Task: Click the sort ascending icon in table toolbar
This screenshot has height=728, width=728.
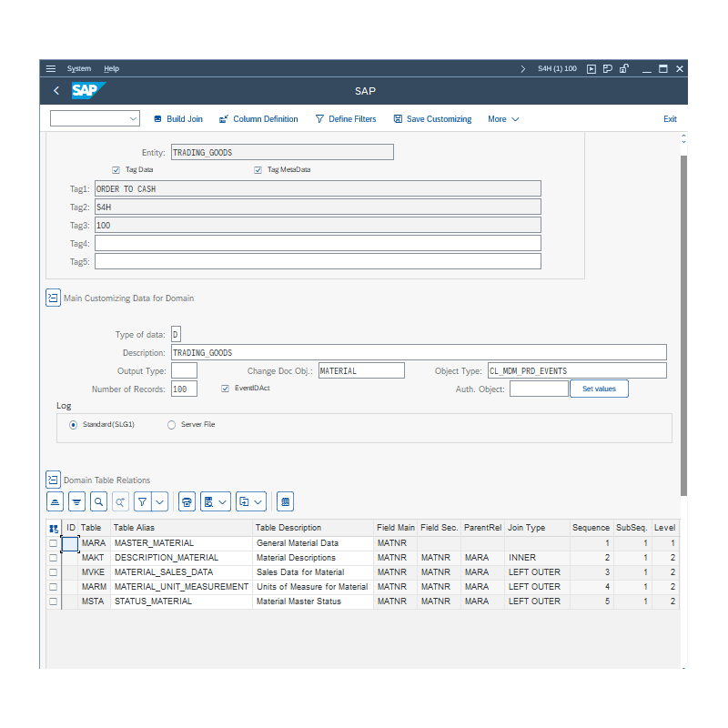Action: pos(56,501)
